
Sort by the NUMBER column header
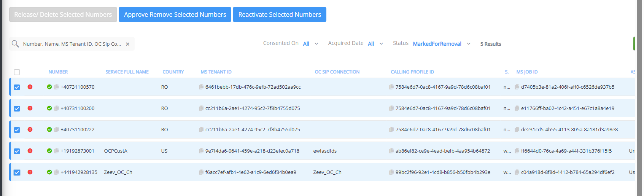[x=58, y=72]
